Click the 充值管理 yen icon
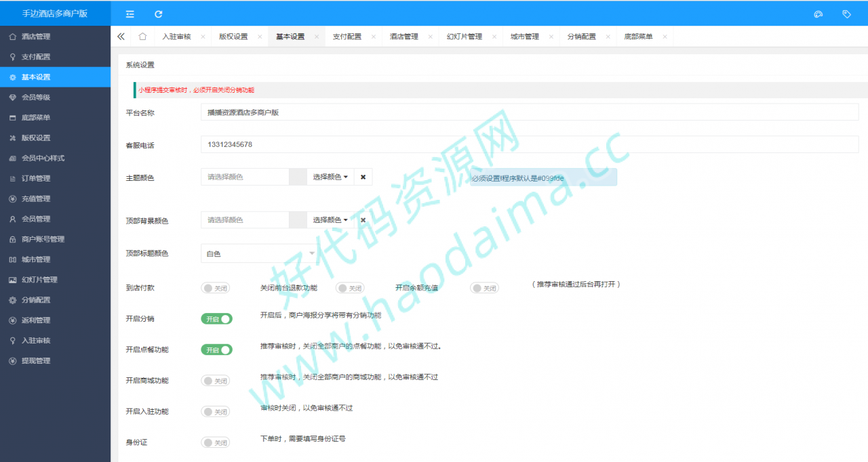 (13, 199)
